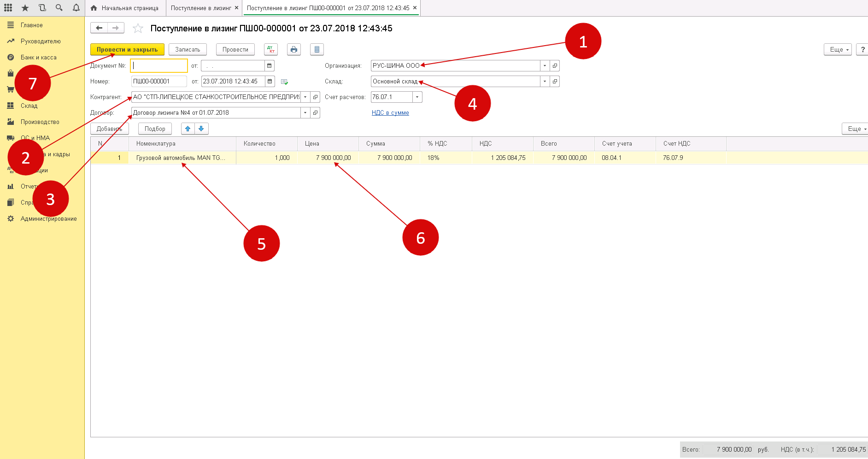Click the green document status icon by the date

point(284,82)
